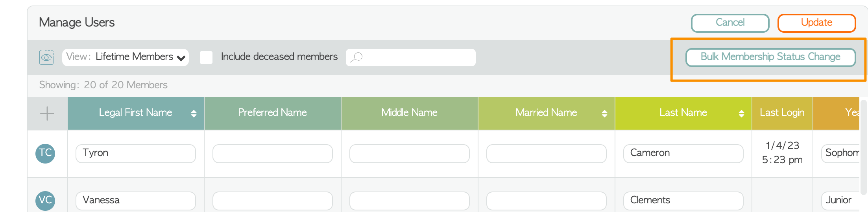Viewport: 868px width, 212px height.
Task: Open Bulk Membership Status Change
Action: click(770, 57)
